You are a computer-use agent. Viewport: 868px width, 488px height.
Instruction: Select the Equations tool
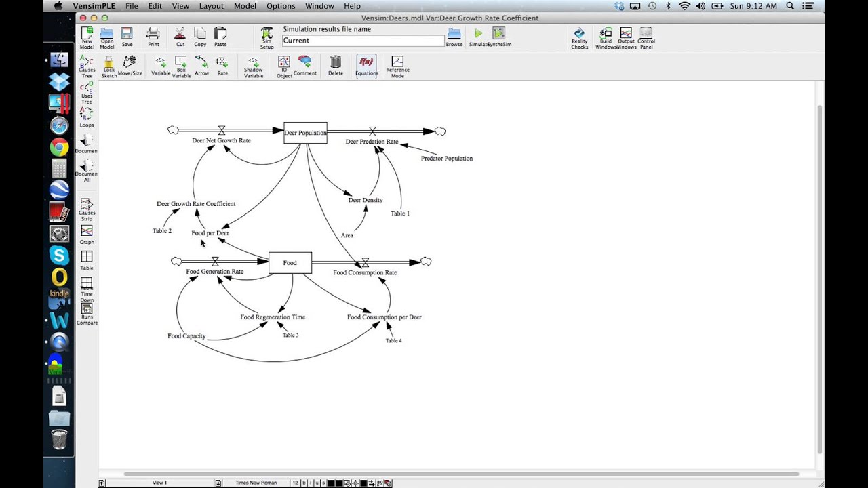(366, 66)
